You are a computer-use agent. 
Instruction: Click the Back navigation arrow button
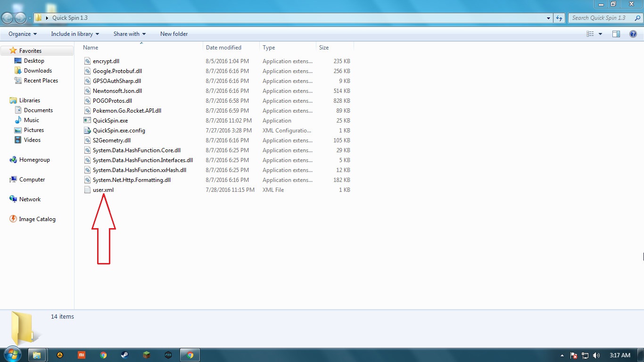[x=8, y=18]
